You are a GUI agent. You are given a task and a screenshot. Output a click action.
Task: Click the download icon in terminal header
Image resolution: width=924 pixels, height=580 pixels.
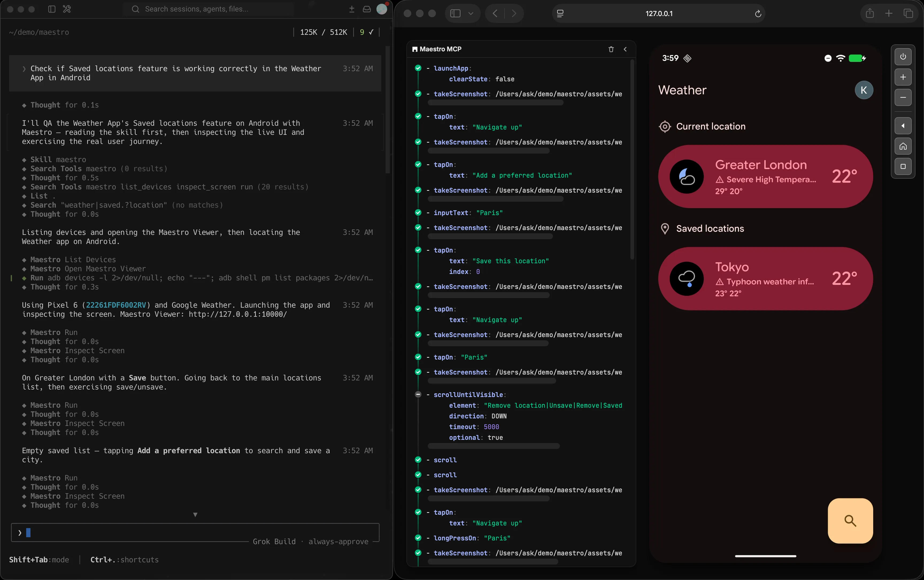[351, 9]
